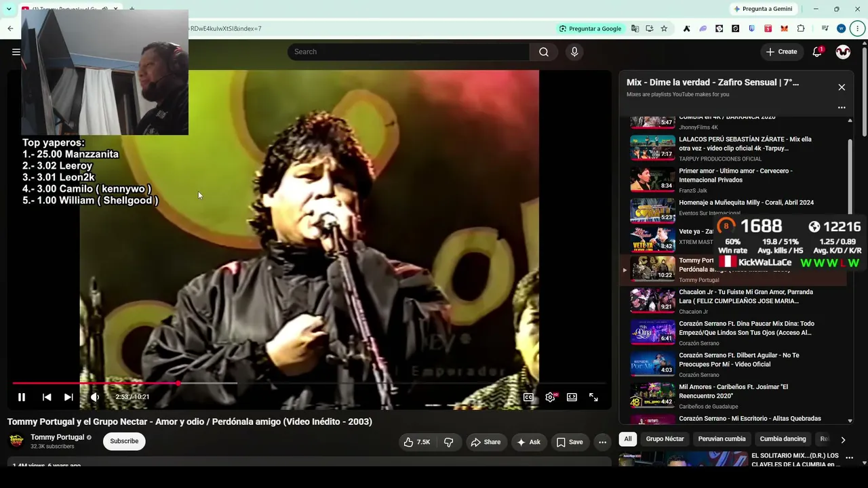Select the Grupo Néctar filter chip
Image resolution: width=868 pixels, height=488 pixels.
pos(665,439)
